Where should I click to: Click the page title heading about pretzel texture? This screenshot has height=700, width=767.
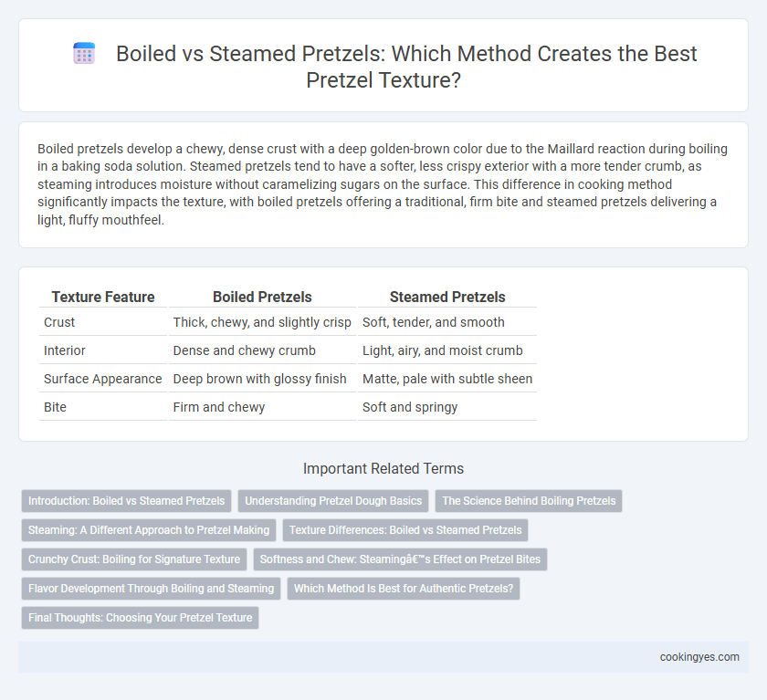pyautogui.click(x=406, y=67)
